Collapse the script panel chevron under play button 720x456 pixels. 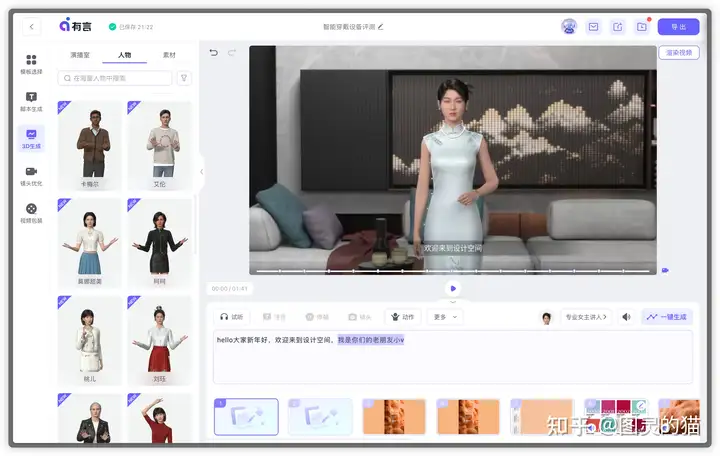pos(453,302)
